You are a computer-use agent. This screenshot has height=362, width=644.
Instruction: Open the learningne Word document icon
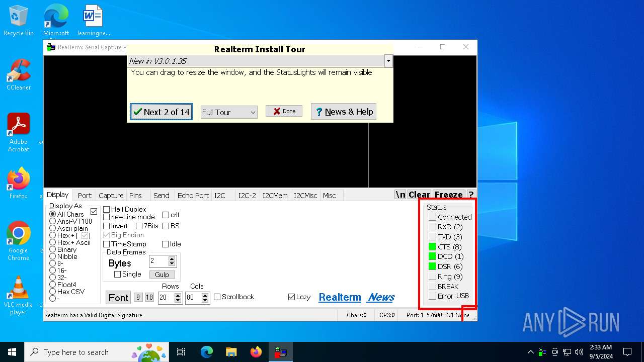point(94,21)
